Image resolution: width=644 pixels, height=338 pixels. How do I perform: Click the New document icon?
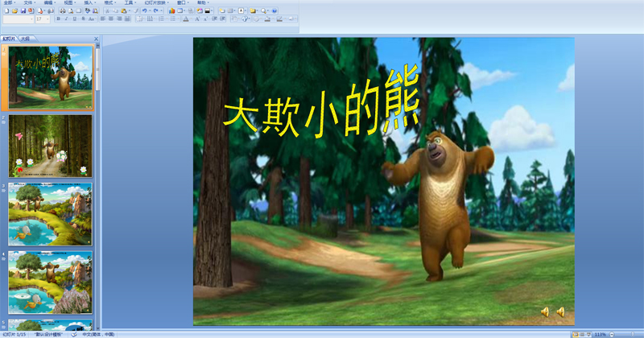[6, 11]
